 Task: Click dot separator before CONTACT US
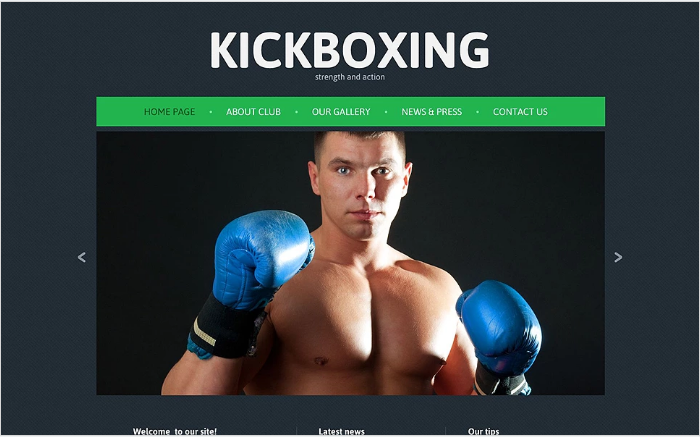tap(477, 112)
